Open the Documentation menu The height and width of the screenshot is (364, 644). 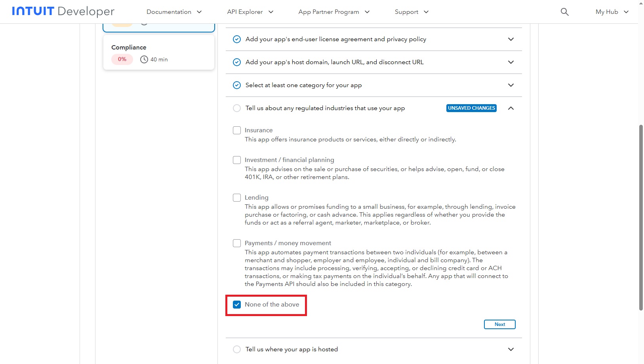(174, 12)
